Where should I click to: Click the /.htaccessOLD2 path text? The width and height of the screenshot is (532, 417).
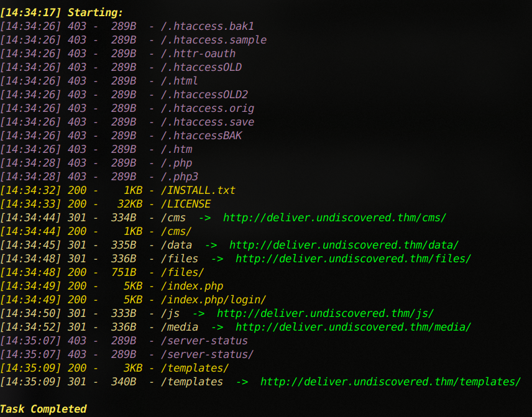point(204,94)
